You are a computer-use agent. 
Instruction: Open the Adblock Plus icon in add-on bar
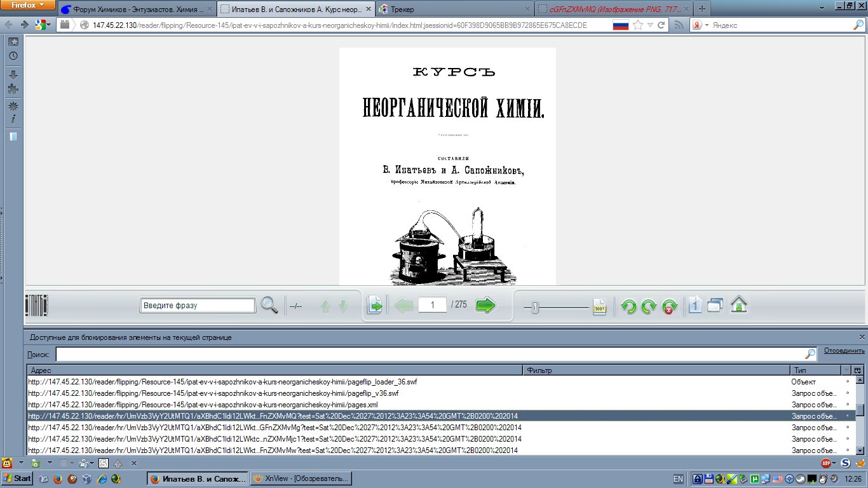click(826, 463)
